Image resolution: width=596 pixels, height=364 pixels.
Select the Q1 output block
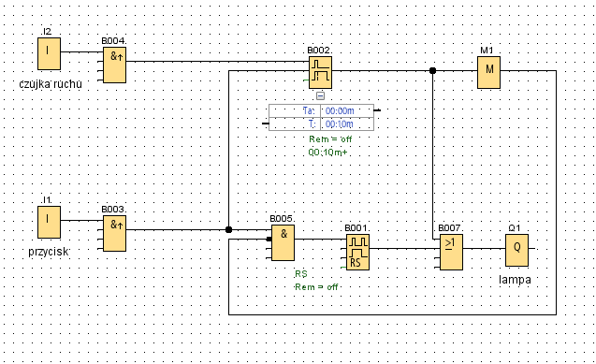pos(516,251)
